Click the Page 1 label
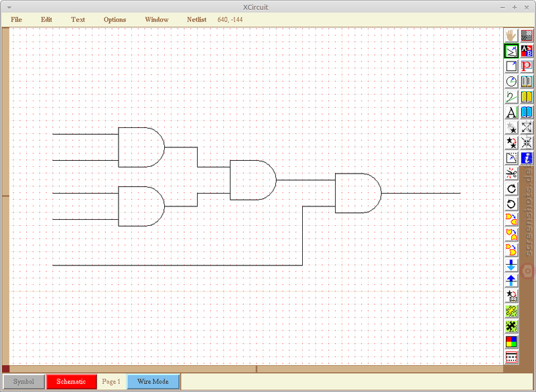Screen dimensions: 536x392 (111, 382)
